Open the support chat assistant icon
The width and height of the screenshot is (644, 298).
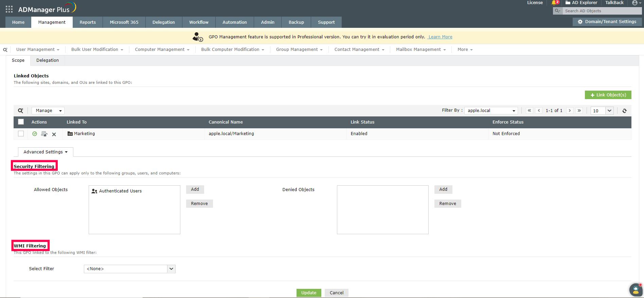click(x=636, y=290)
